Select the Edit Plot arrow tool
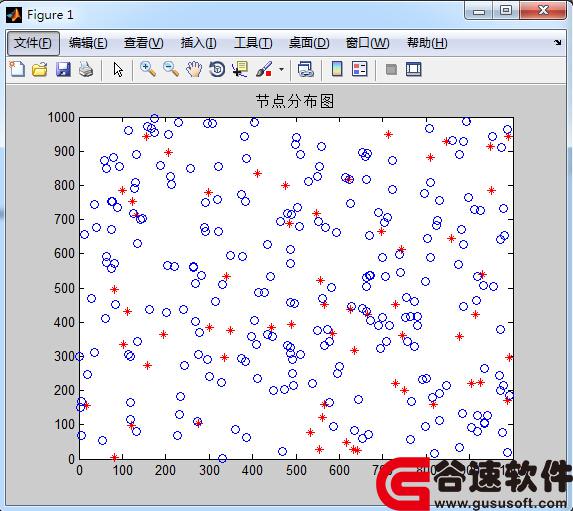Image resolution: width=573 pixels, height=511 pixels. (118, 69)
